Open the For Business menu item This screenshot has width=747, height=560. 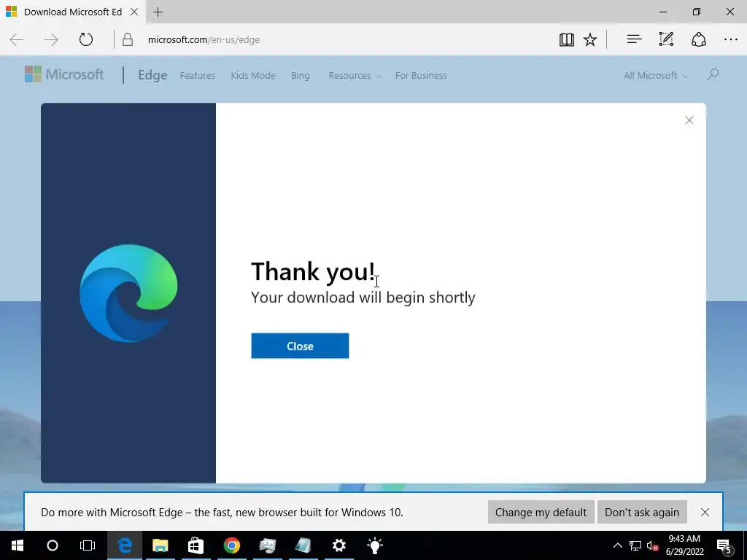click(421, 75)
